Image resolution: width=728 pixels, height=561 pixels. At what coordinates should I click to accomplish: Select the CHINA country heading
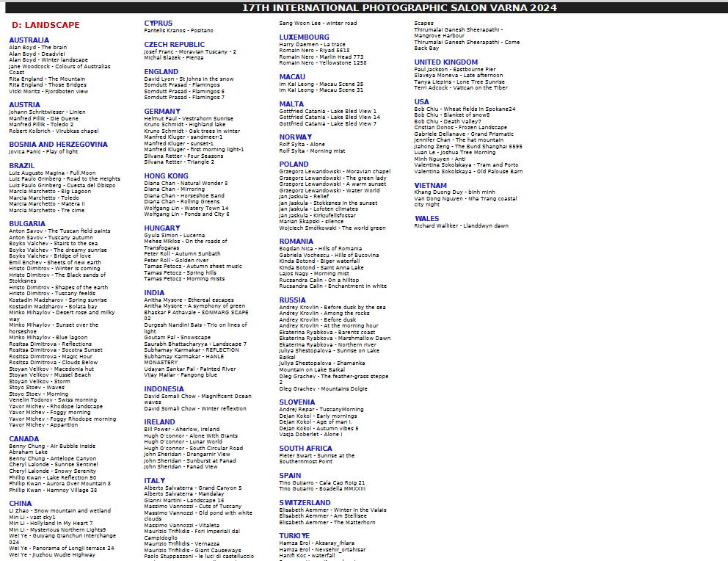tap(21, 504)
